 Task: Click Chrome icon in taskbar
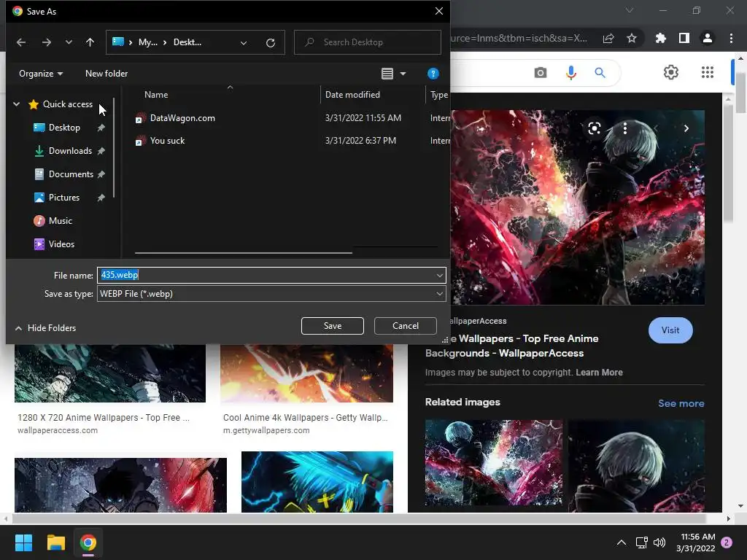point(88,542)
